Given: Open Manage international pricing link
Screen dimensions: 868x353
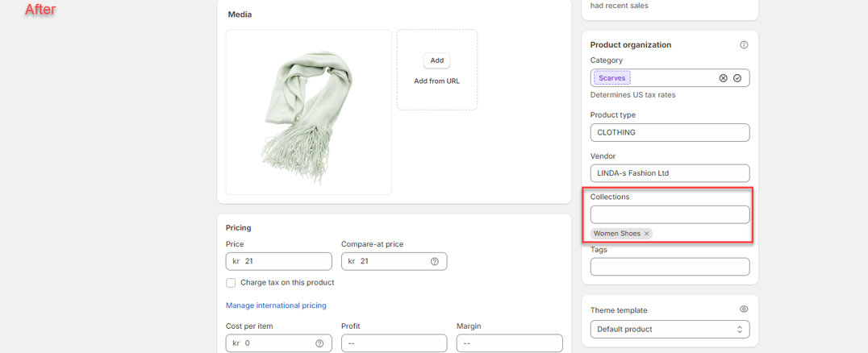Looking at the screenshot, I should point(276,305).
